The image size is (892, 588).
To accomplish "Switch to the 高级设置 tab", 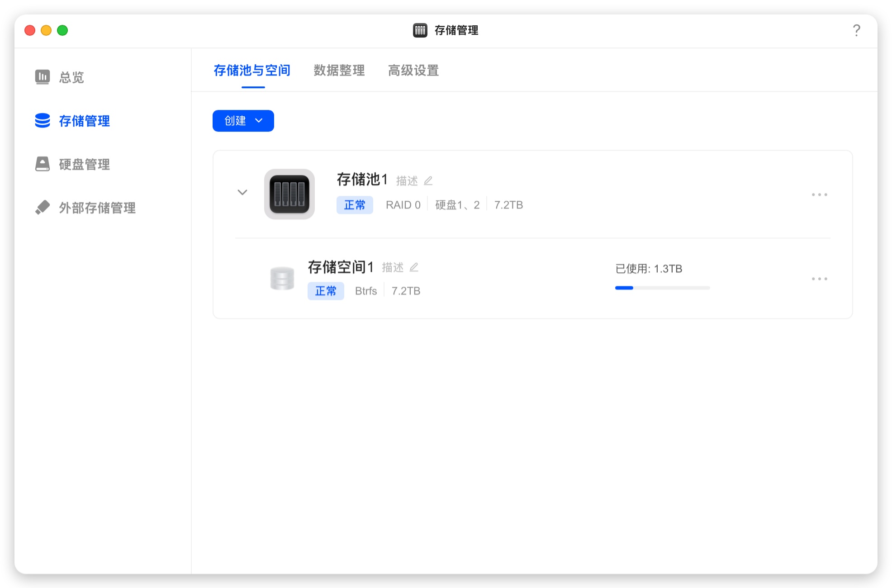I will tap(413, 70).
